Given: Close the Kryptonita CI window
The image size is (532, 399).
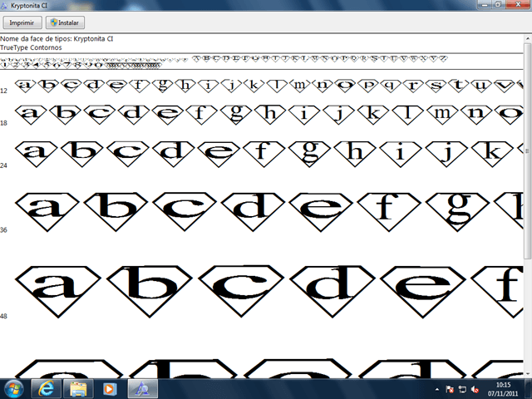Looking at the screenshot, I should 518,4.
